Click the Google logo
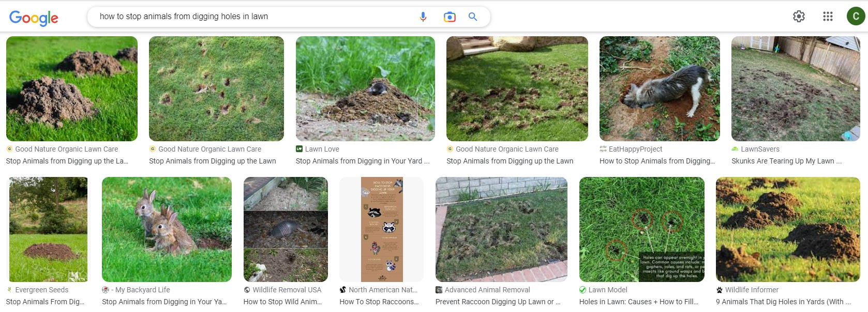The image size is (868, 312). tap(34, 18)
